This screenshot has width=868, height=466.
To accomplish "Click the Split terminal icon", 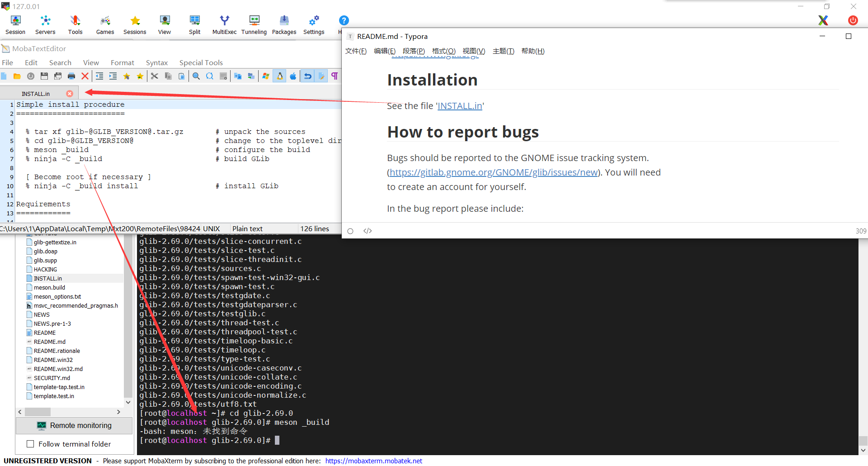I will (194, 25).
